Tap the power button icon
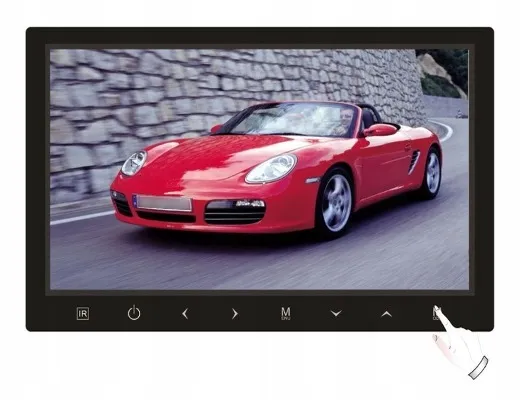This screenshot has width=520, height=400. [134, 313]
